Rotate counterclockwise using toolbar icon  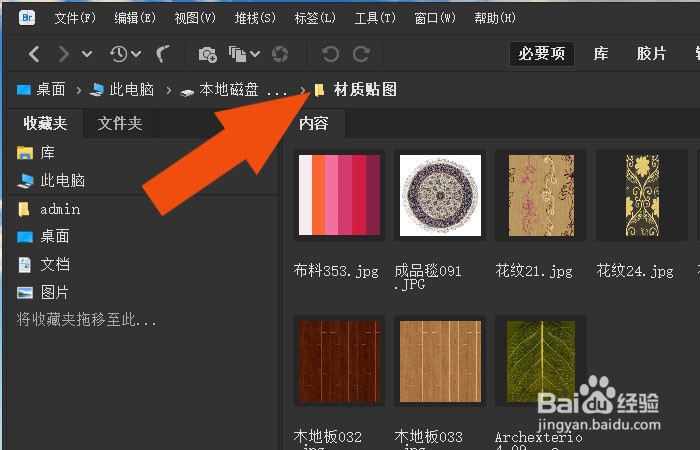330,54
